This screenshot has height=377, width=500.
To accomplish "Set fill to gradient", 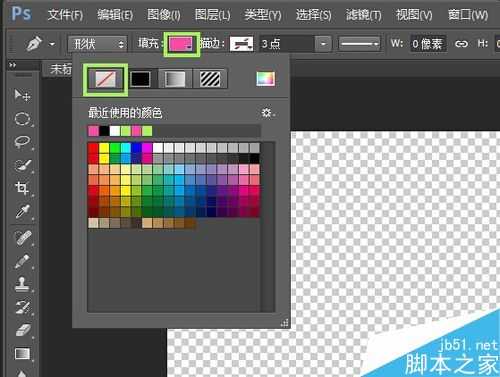I will (175, 79).
